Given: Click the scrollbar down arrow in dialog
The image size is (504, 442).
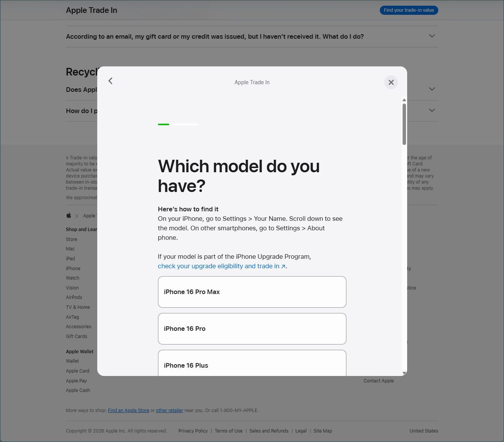Looking at the screenshot, I should pos(404,373).
